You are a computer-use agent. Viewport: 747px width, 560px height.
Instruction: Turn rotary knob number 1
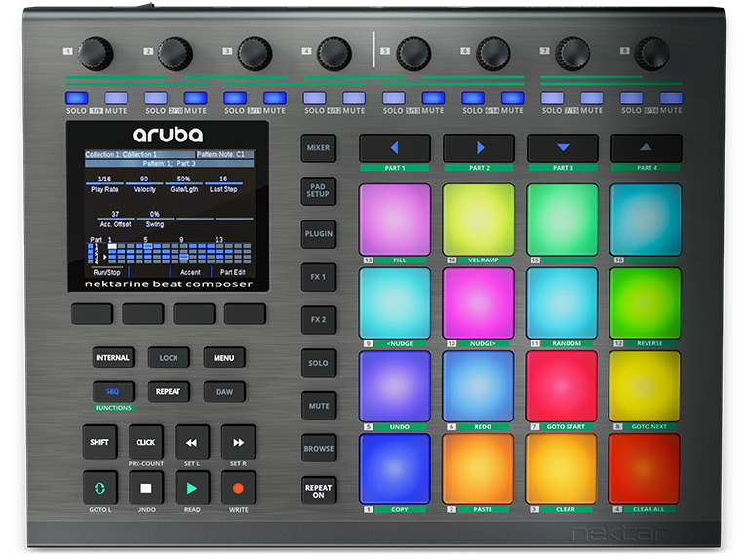tap(96, 51)
